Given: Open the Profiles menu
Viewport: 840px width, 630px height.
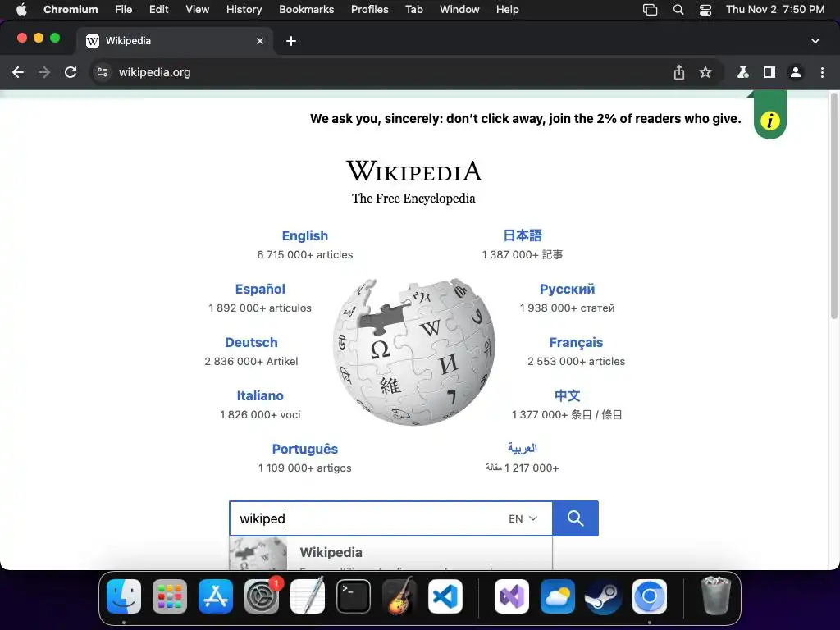Looking at the screenshot, I should click(x=370, y=10).
